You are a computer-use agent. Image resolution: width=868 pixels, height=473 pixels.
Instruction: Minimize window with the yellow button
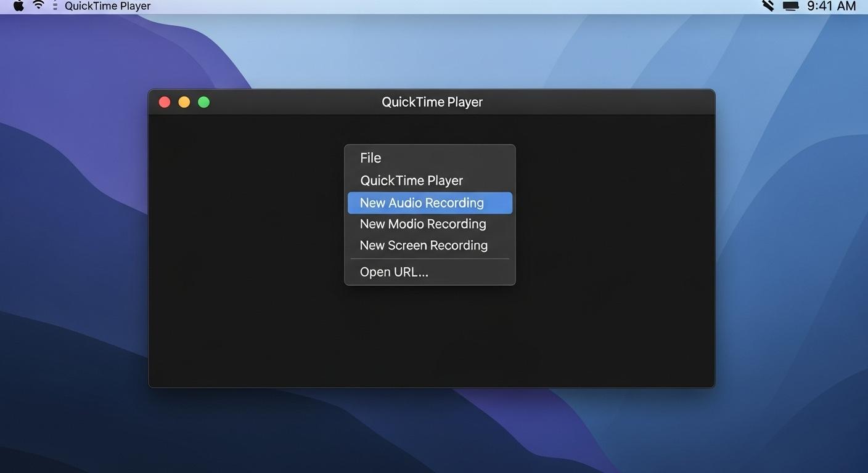coord(184,102)
